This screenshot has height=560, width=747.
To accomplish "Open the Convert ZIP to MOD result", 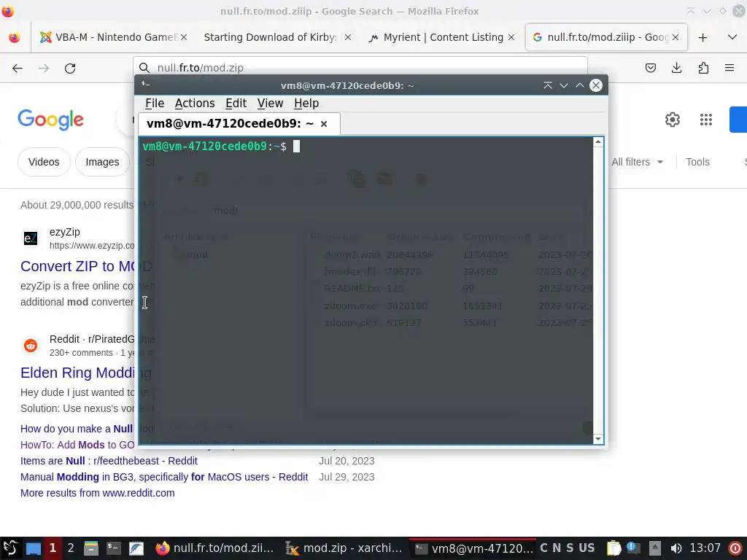I will click(86, 266).
